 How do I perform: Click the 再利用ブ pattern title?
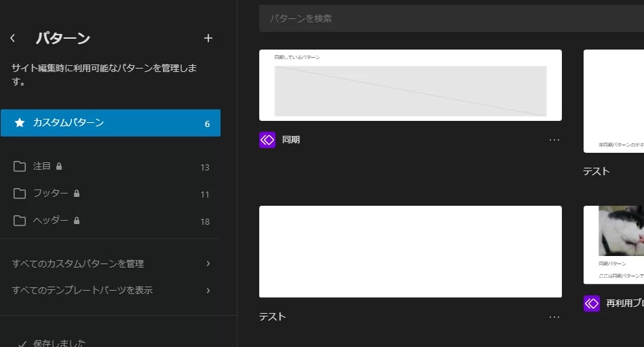click(x=625, y=304)
